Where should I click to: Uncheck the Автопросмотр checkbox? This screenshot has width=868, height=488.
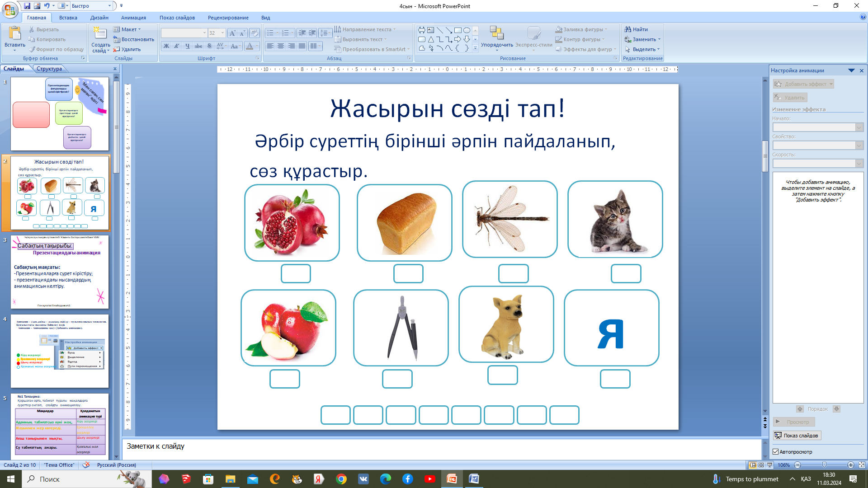(x=776, y=452)
